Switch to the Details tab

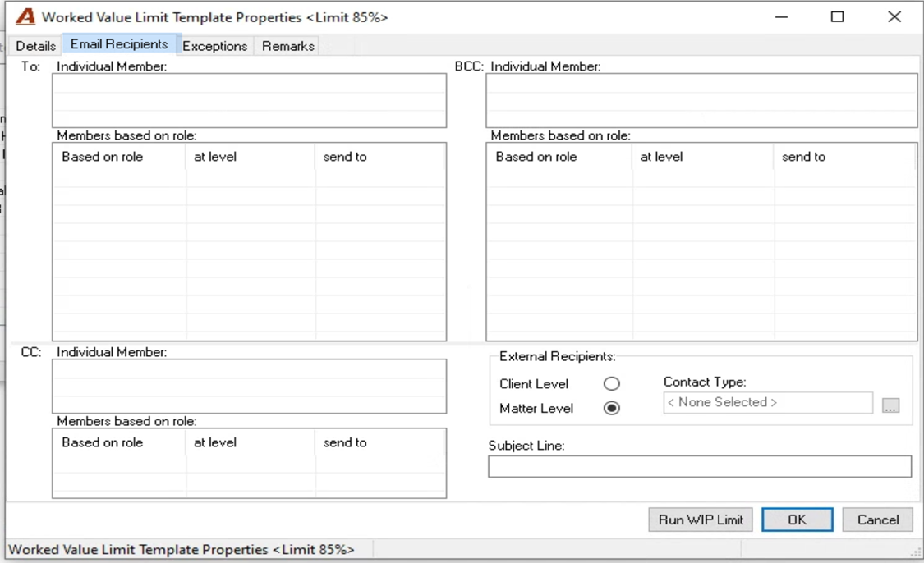(x=35, y=46)
